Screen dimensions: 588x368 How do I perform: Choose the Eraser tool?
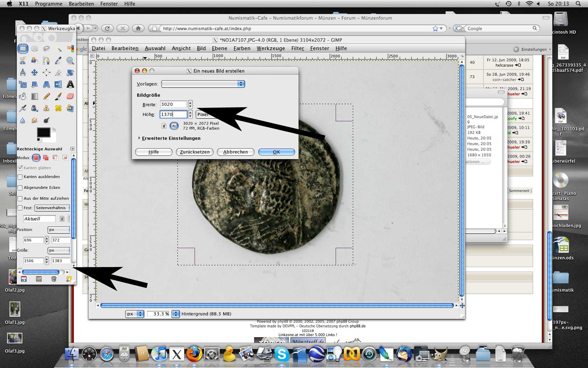(x=70, y=96)
